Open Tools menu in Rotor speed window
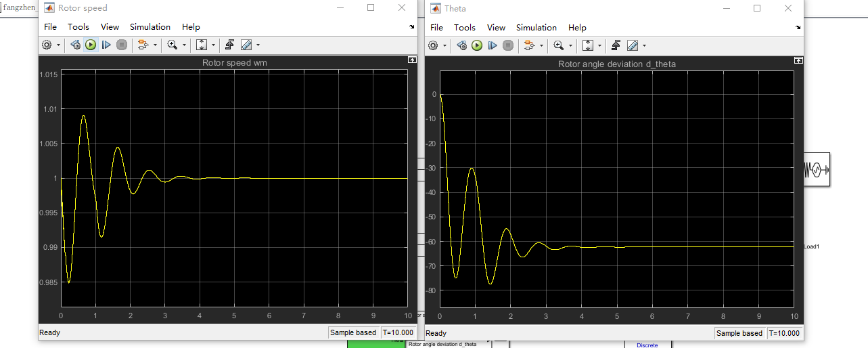868x348 pixels. click(x=78, y=27)
